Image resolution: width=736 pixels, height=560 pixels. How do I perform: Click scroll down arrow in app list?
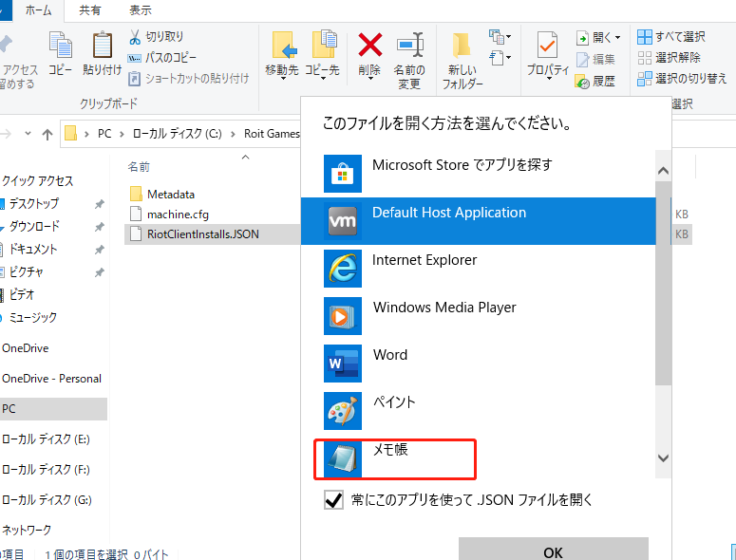coord(663,457)
